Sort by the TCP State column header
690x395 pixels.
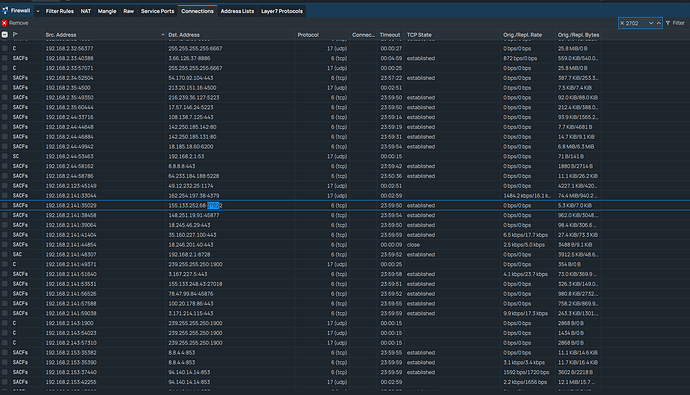pos(419,35)
